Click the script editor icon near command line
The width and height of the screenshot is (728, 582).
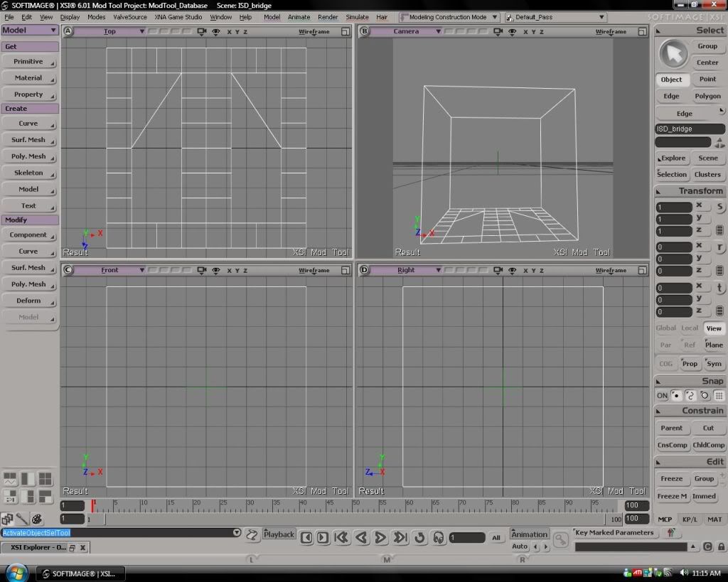(x=252, y=534)
